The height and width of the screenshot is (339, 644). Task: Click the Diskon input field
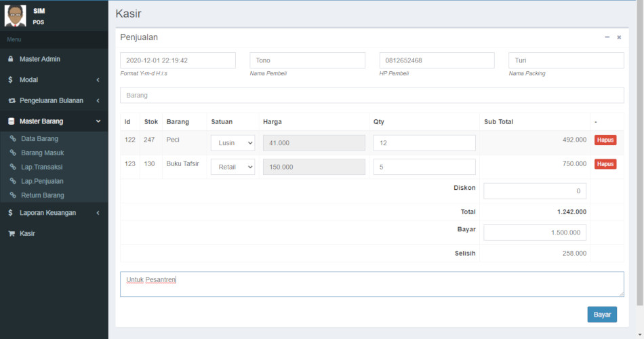click(534, 191)
